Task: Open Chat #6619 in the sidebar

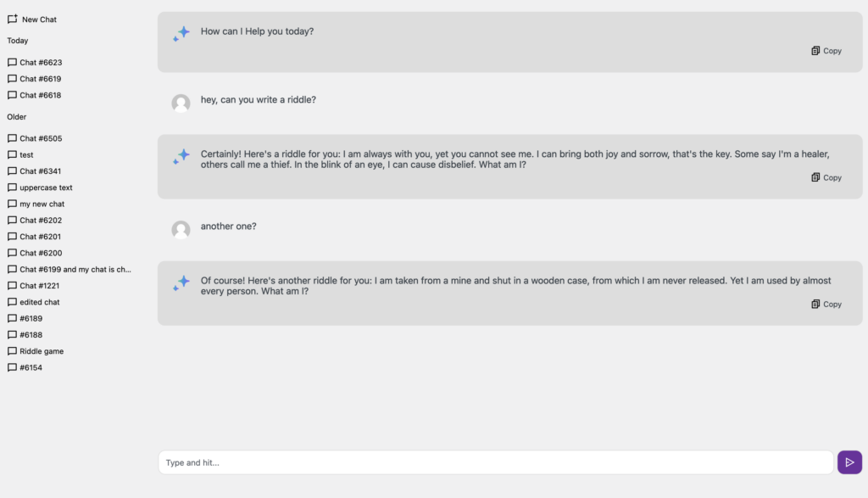Action: coord(41,79)
